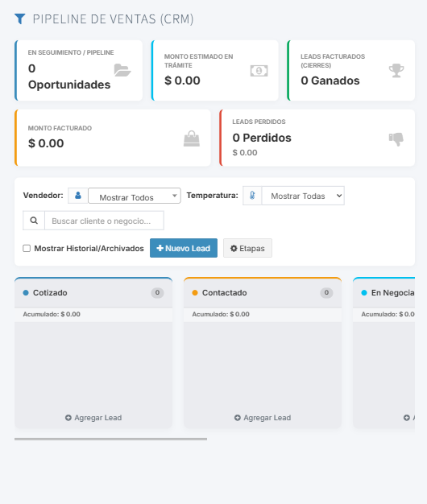427x504 pixels.
Task: Click the Nuevo Lead button
Action: pyautogui.click(x=184, y=248)
